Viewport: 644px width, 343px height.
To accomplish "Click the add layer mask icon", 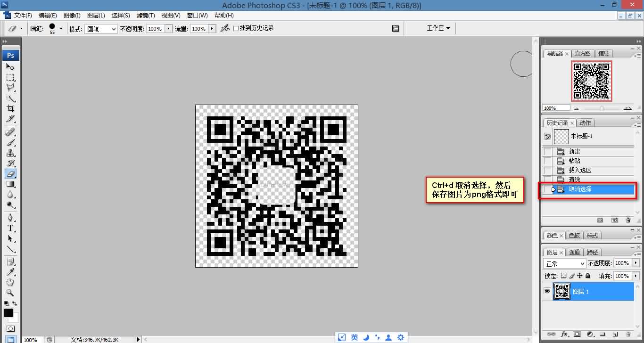I will (x=577, y=334).
